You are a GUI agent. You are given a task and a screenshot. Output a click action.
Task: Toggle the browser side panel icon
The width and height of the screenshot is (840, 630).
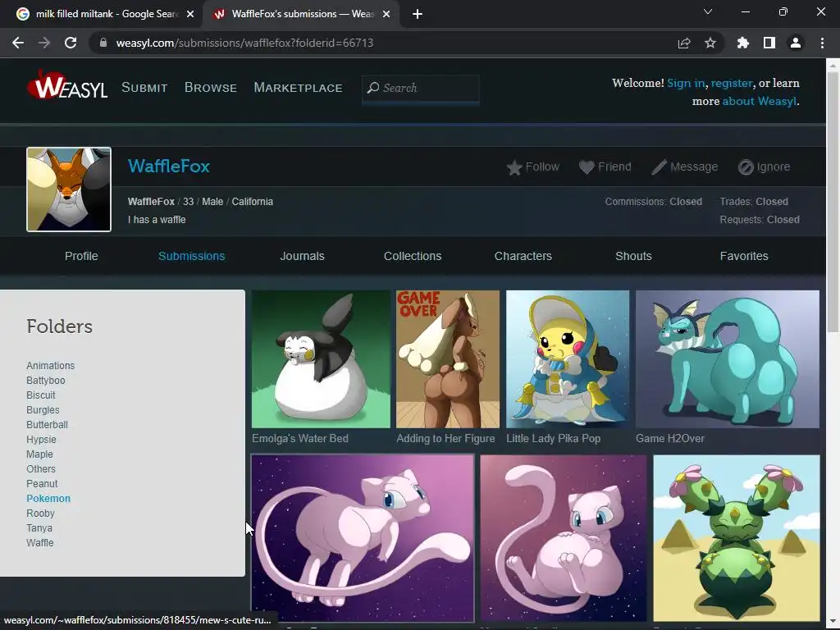(769, 43)
